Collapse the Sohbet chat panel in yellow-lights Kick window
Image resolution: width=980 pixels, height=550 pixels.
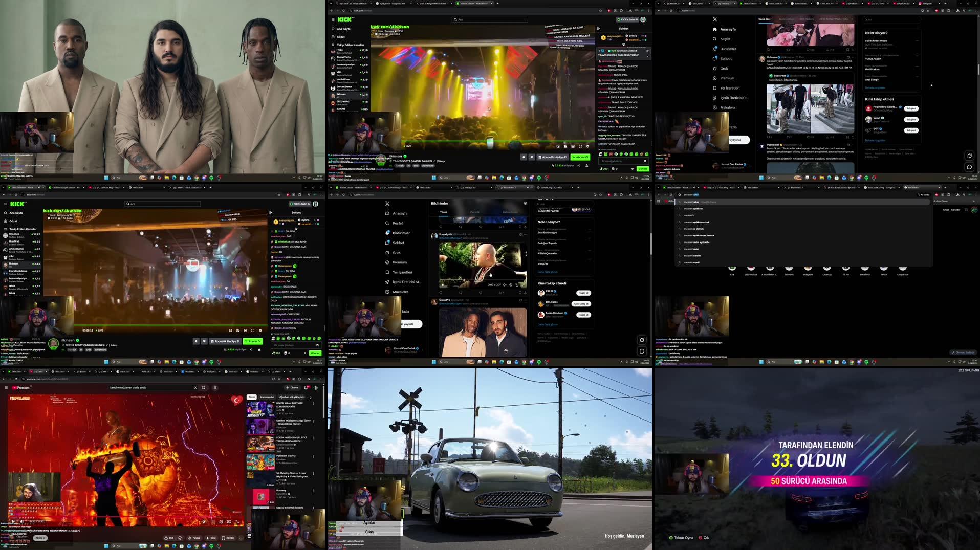598,29
